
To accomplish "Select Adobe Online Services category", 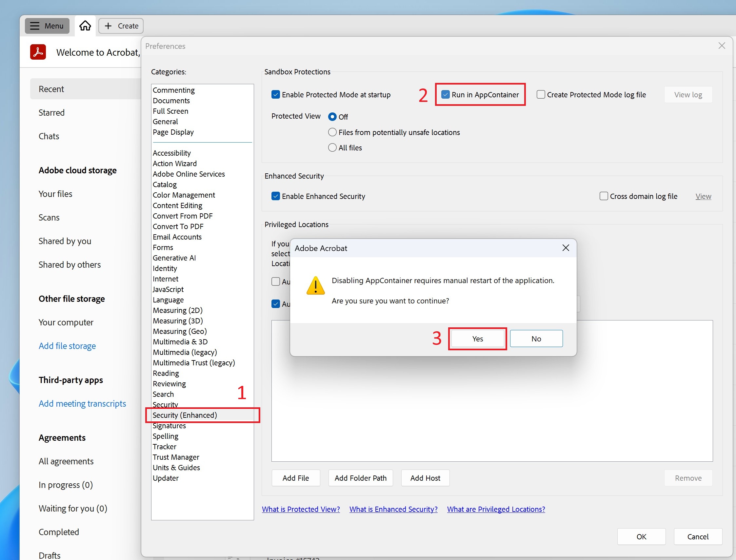I will pos(202,174).
